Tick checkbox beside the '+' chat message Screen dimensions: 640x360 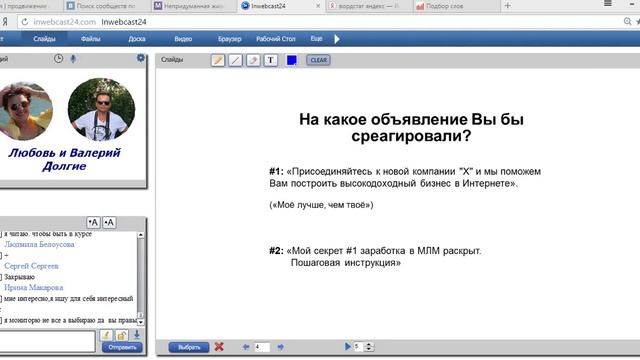pyautogui.click(x=0, y=256)
